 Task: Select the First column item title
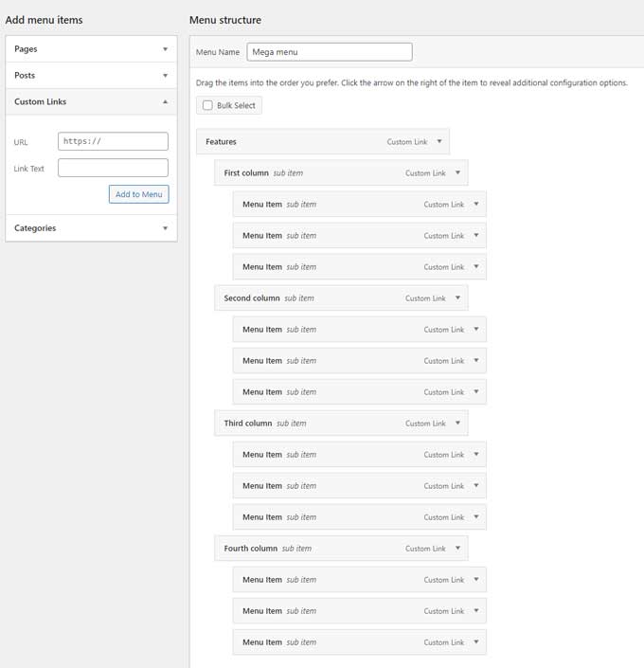point(246,173)
